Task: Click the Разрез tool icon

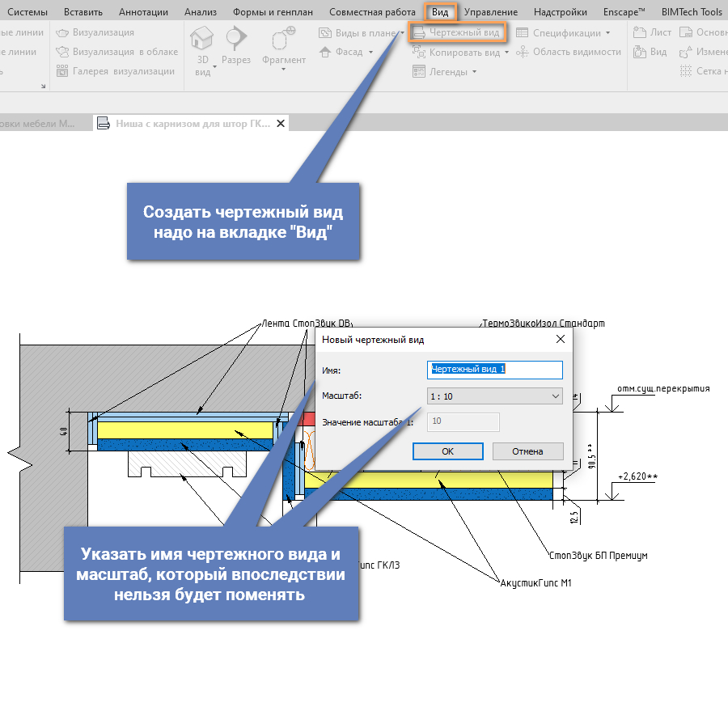Action: (x=236, y=38)
